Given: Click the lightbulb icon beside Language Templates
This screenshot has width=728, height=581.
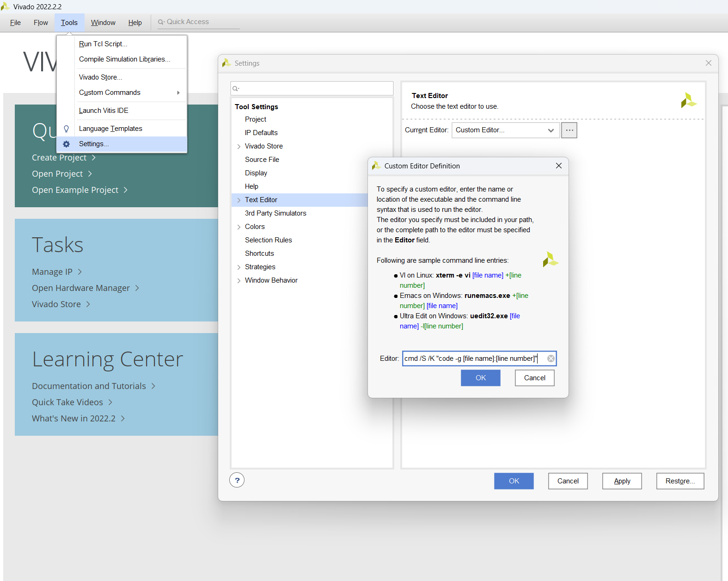Looking at the screenshot, I should (66, 129).
